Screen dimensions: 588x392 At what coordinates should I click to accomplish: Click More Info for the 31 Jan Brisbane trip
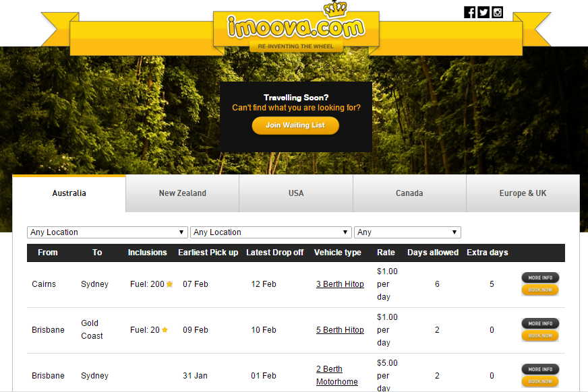pos(540,369)
